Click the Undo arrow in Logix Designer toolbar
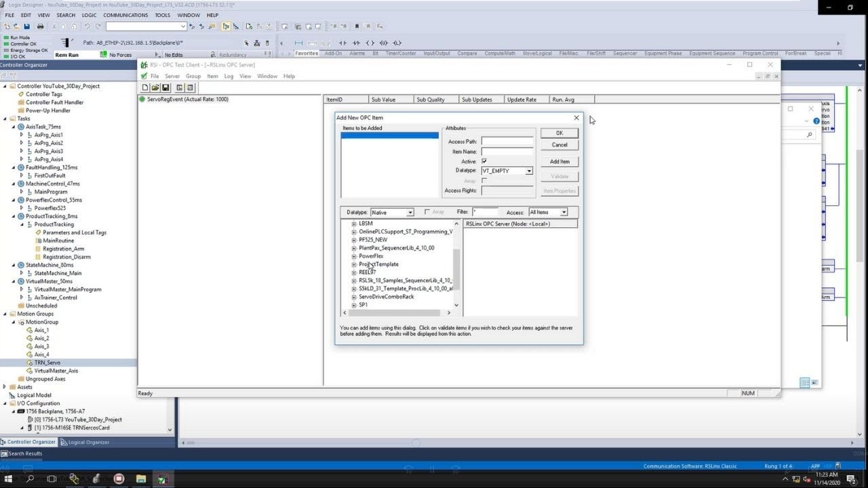The image size is (868, 488). pyautogui.click(x=87, y=26)
